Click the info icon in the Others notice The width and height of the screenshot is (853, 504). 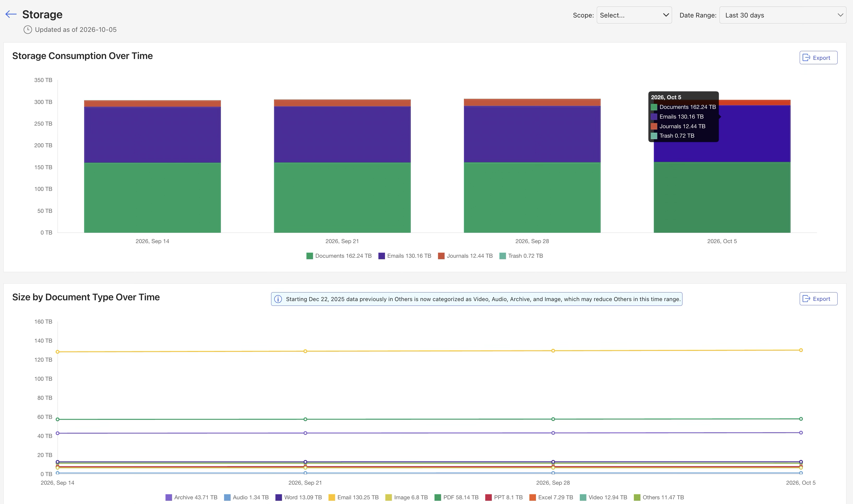tap(278, 299)
